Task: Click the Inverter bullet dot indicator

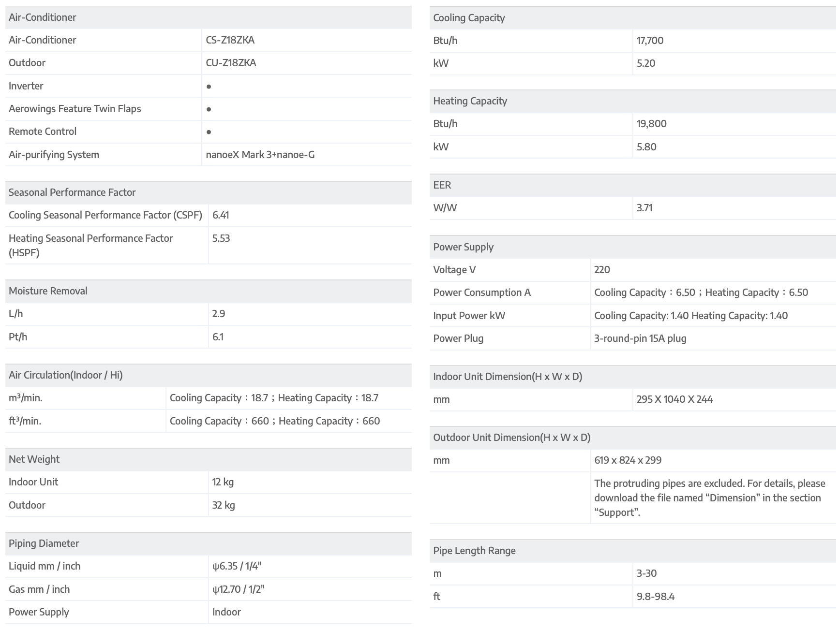Action: (209, 87)
